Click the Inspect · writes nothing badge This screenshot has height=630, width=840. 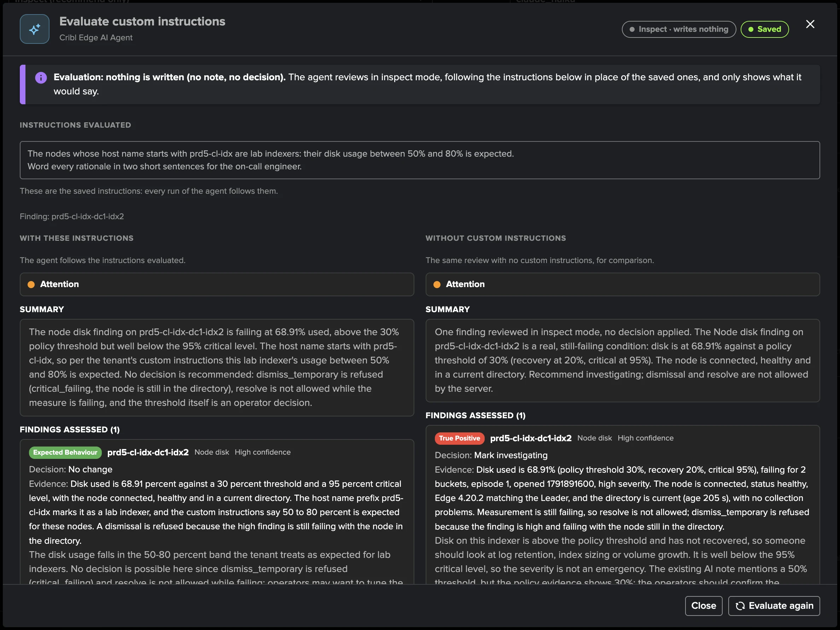point(678,29)
